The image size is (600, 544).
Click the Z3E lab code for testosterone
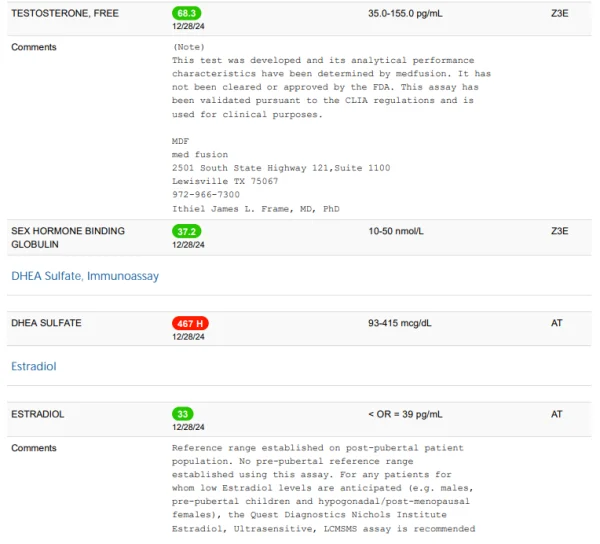click(x=559, y=14)
